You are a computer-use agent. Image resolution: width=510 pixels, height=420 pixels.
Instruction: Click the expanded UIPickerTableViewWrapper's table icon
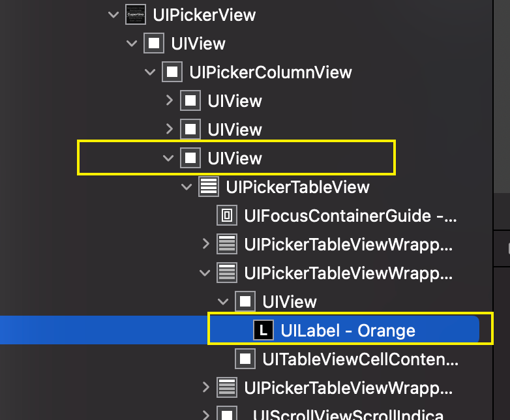point(226,272)
